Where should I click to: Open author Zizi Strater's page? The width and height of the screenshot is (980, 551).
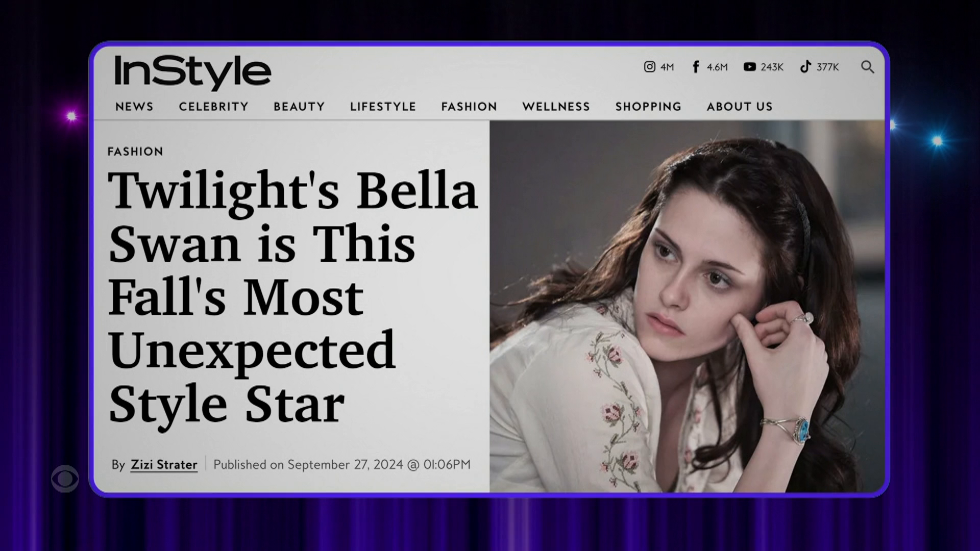point(164,465)
